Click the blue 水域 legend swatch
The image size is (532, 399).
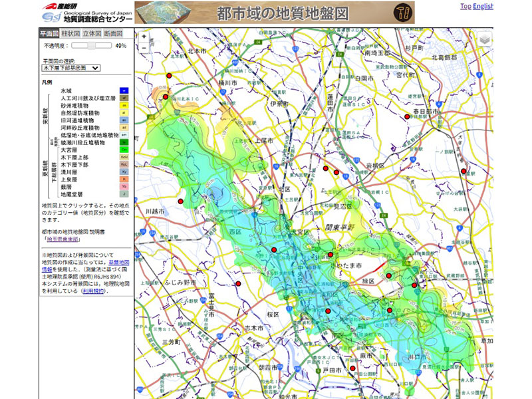coord(124,90)
